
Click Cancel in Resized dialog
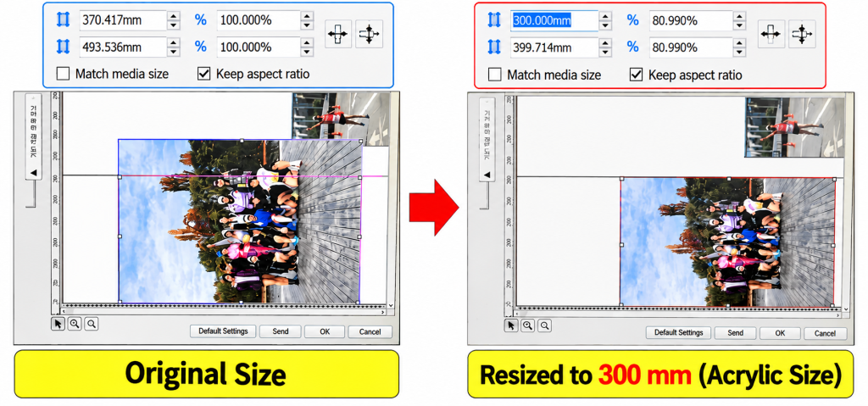[825, 333]
